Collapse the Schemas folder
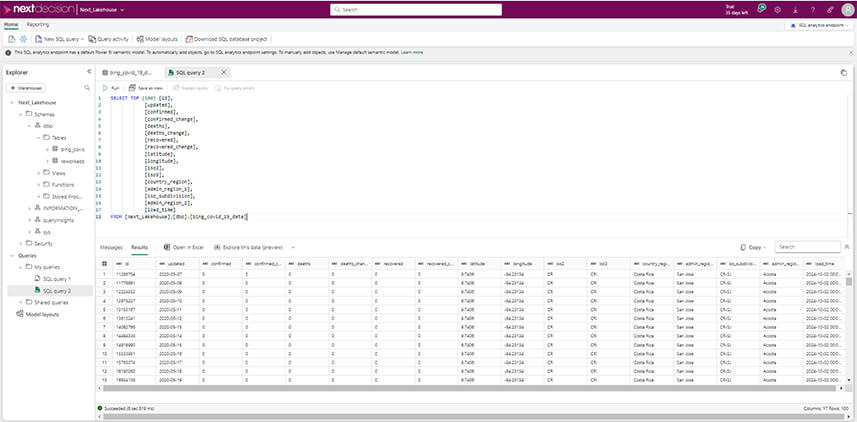This screenshot has height=422, width=857. point(21,114)
